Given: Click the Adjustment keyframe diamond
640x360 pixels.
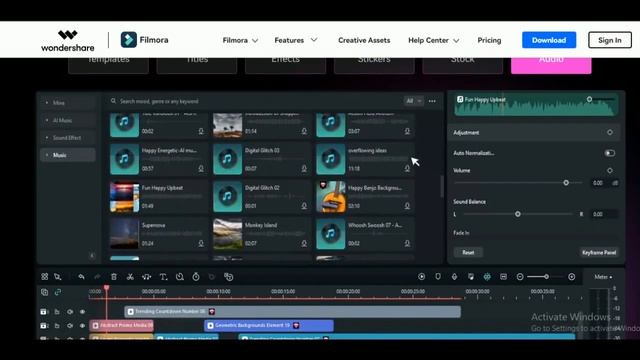Looking at the screenshot, I should click(610, 132).
